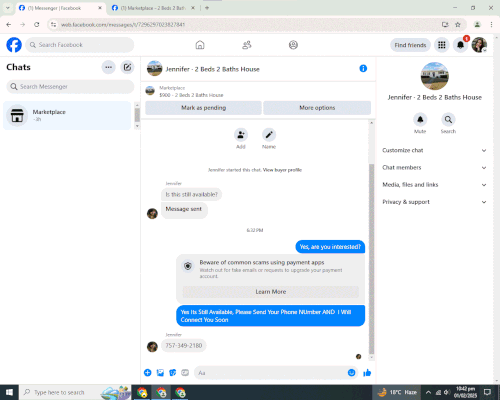Open taskbar notification center icon
Image resolution: width=500 pixels, height=400 pixels.
pos(487,392)
